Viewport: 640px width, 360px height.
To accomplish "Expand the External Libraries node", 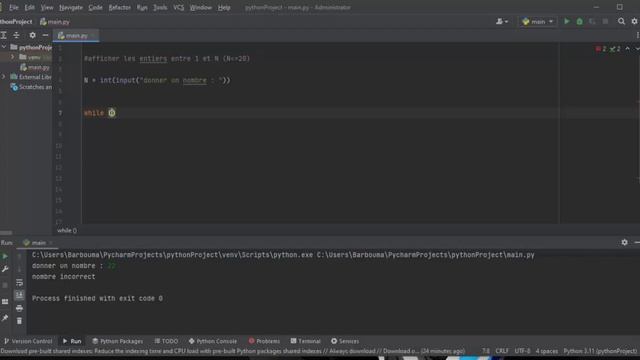I will tap(4, 77).
